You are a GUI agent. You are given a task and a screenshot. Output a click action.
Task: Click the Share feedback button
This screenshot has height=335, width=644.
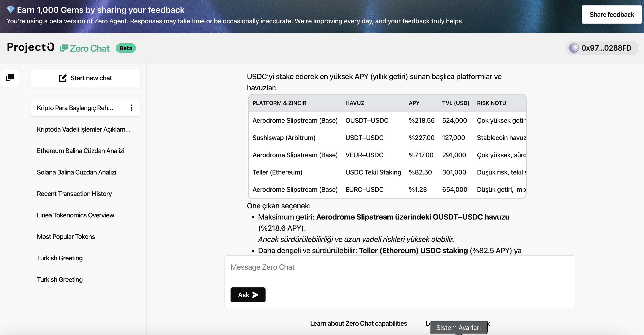click(612, 14)
